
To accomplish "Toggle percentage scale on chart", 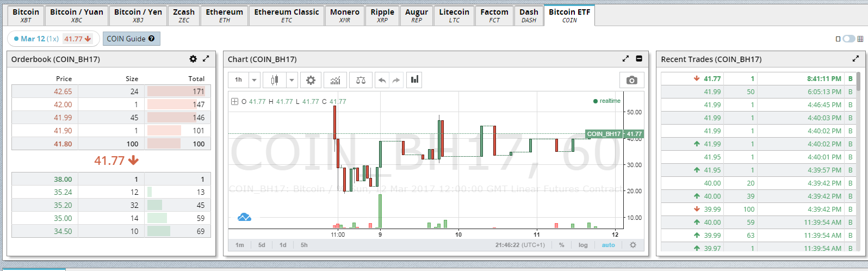I will [x=562, y=245].
